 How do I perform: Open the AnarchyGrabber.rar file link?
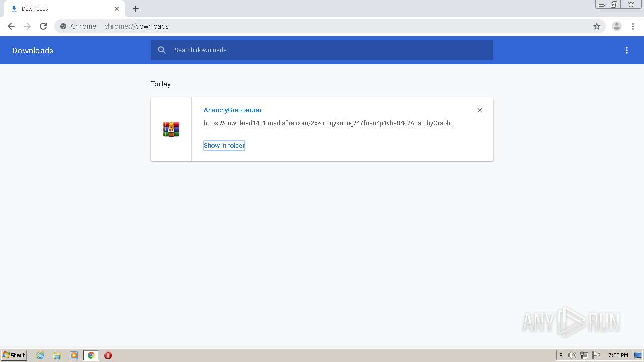pos(232,110)
